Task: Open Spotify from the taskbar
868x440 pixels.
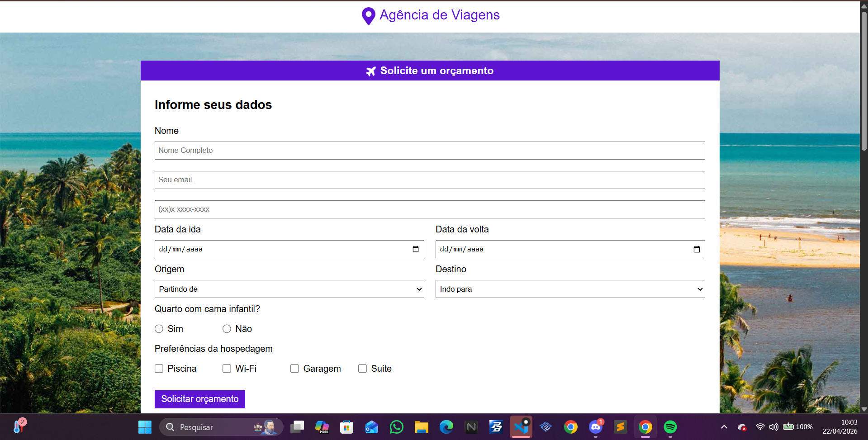Action: pyautogui.click(x=670, y=427)
